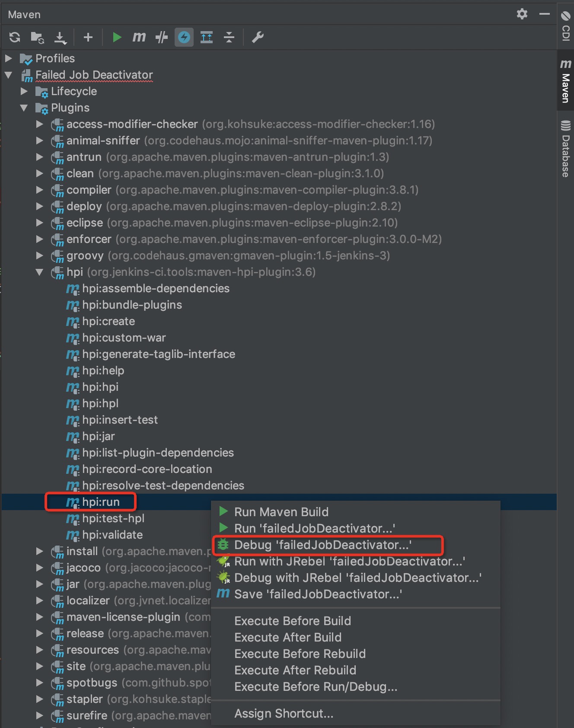Choose Run with JRebel menu entry
The height and width of the screenshot is (728, 574).
[x=356, y=561]
